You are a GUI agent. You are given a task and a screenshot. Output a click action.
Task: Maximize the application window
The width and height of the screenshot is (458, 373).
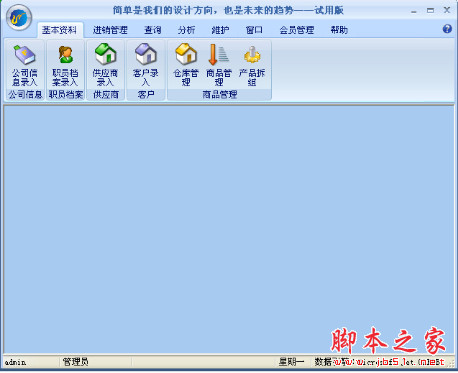click(430, 11)
